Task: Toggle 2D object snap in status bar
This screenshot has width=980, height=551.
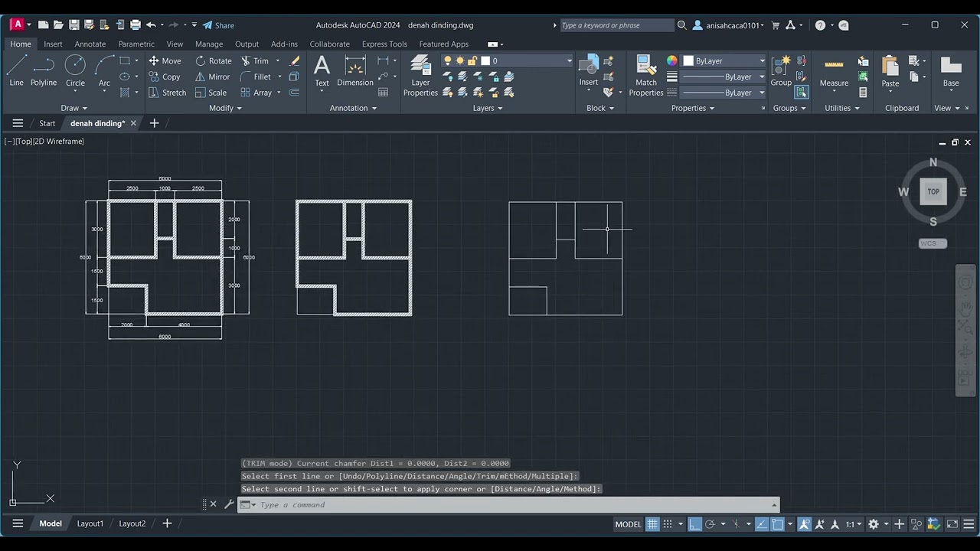Action: tap(777, 524)
